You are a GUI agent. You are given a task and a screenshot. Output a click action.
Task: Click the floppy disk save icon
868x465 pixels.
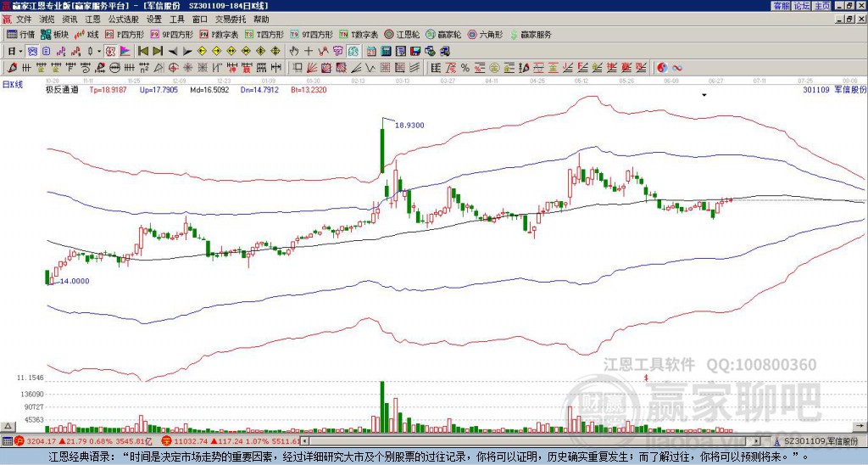(x=415, y=52)
